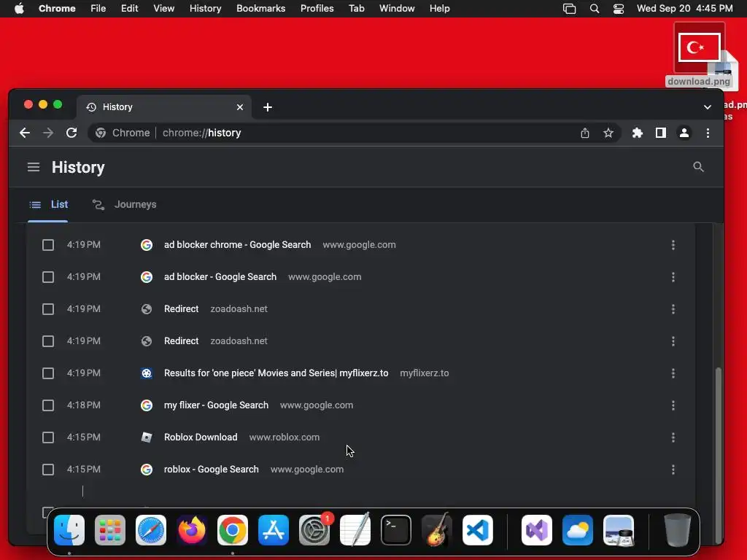Open Control Center in menu bar
The image size is (747, 560).
619,9
